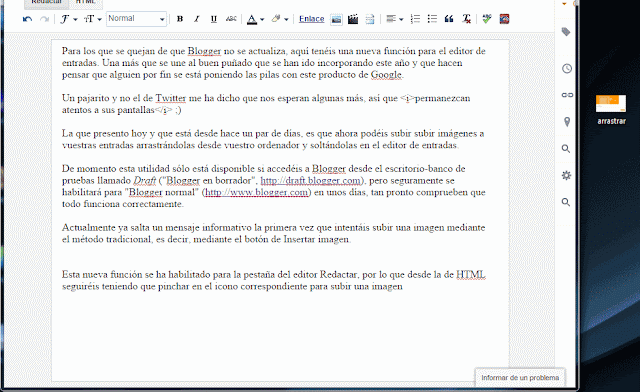Screen dimensions: 640x392
Task: Click the insert video clapperboard icon
Action: coord(353,19)
